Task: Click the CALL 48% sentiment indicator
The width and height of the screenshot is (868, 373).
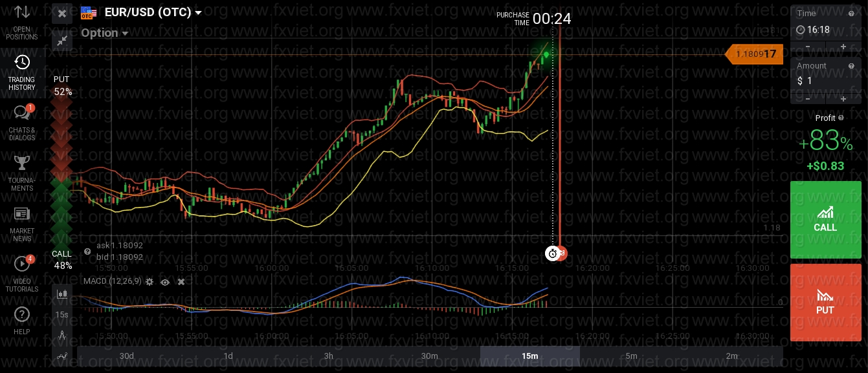Action: 62,259
